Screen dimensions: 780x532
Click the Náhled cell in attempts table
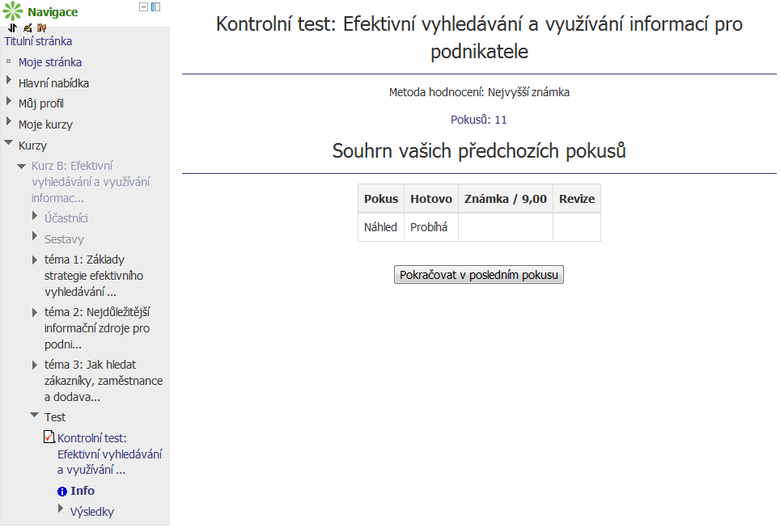pyautogui.click(x=380, y=227)
